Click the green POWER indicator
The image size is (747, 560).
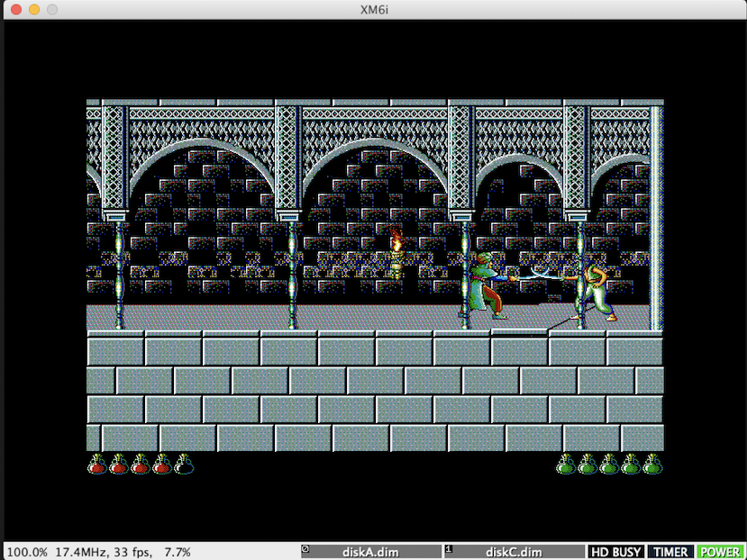tap(720, 552)
